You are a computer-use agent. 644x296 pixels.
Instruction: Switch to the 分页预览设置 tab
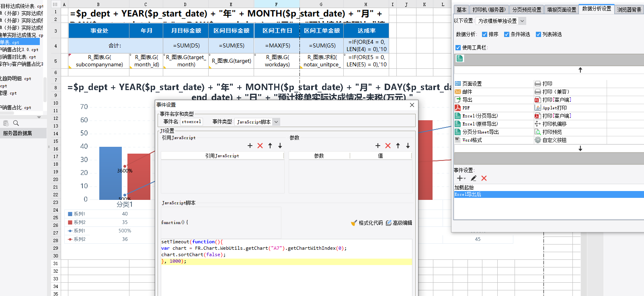point(527,9)
